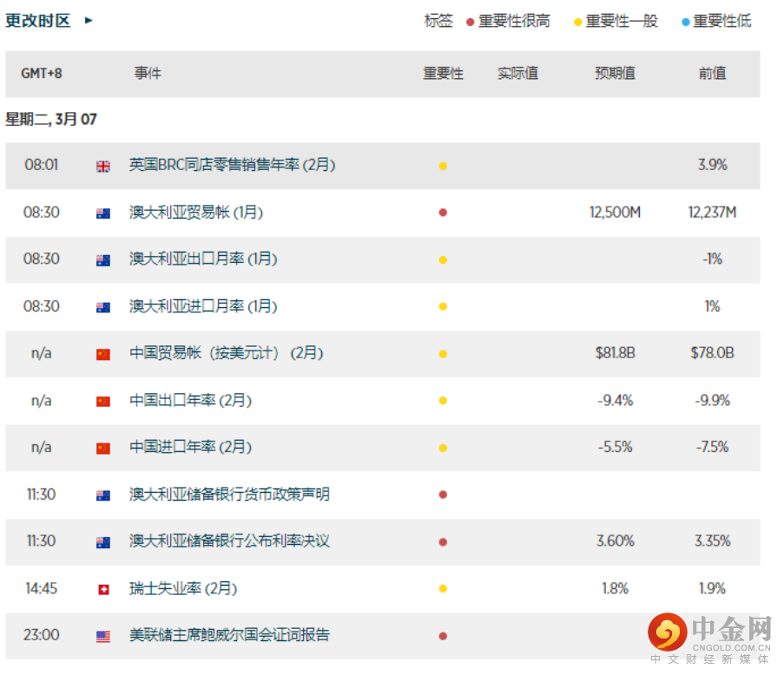The height and width of the screenshot is (675, 784).
Task: Click red importance dot for 澳大利亚贸易帐
Action: click(443, 213)
